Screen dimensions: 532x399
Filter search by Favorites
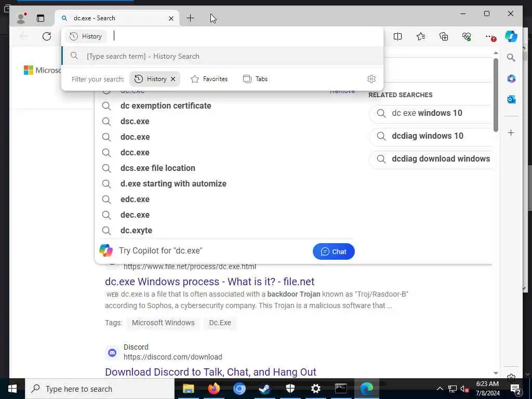(x=209, y=79)
